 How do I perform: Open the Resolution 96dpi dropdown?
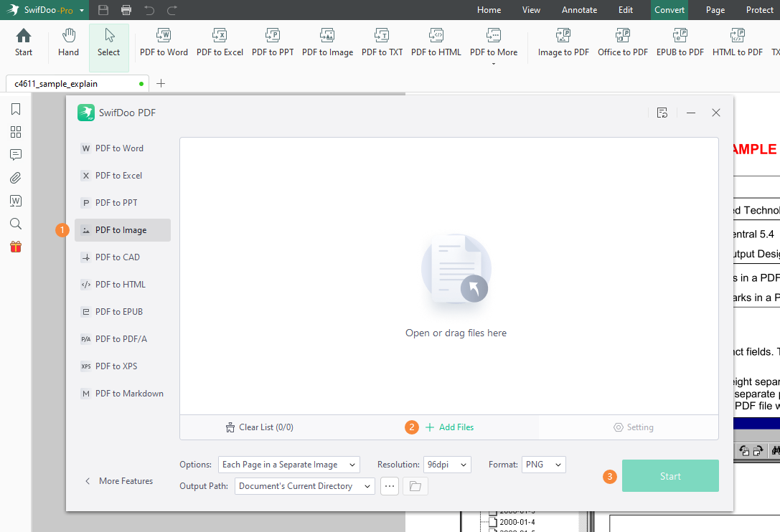[x=447, y=465]
